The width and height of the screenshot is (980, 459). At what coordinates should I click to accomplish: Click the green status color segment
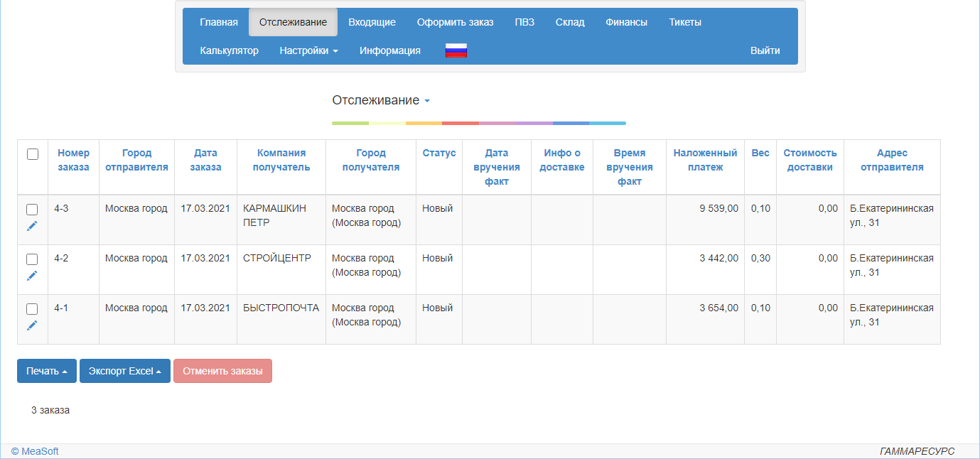350,124
